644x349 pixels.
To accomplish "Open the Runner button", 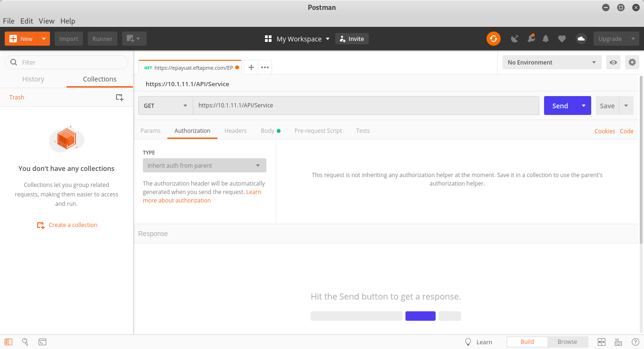I will coord(102,39).
